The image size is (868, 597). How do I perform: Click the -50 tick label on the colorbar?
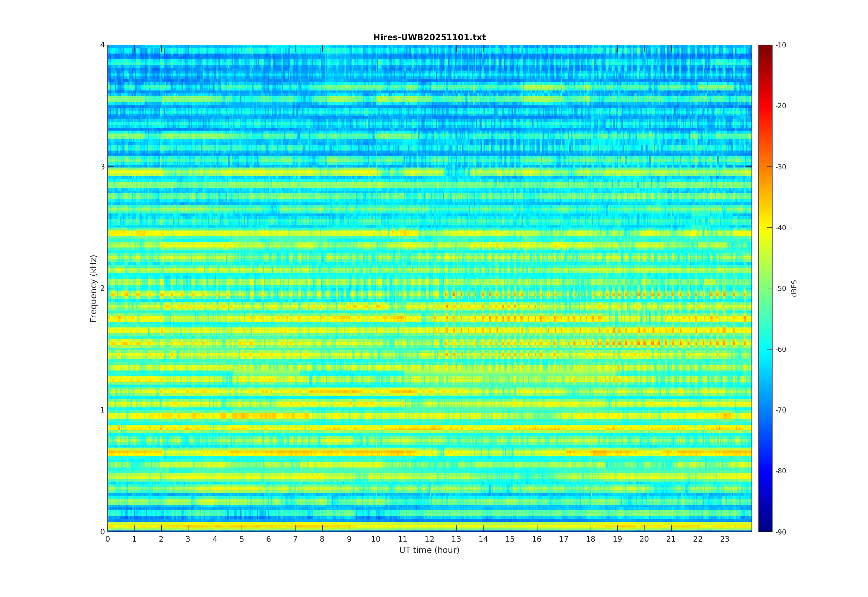pos(780,288)
